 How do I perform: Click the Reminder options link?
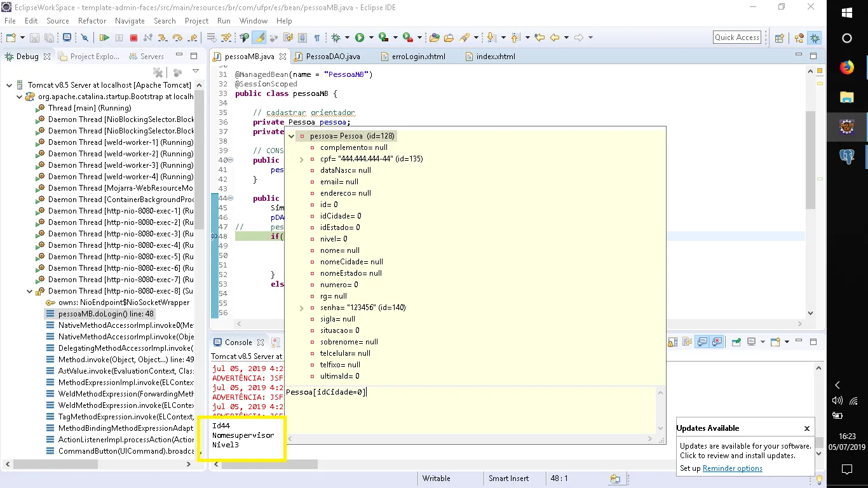point(732,468)
